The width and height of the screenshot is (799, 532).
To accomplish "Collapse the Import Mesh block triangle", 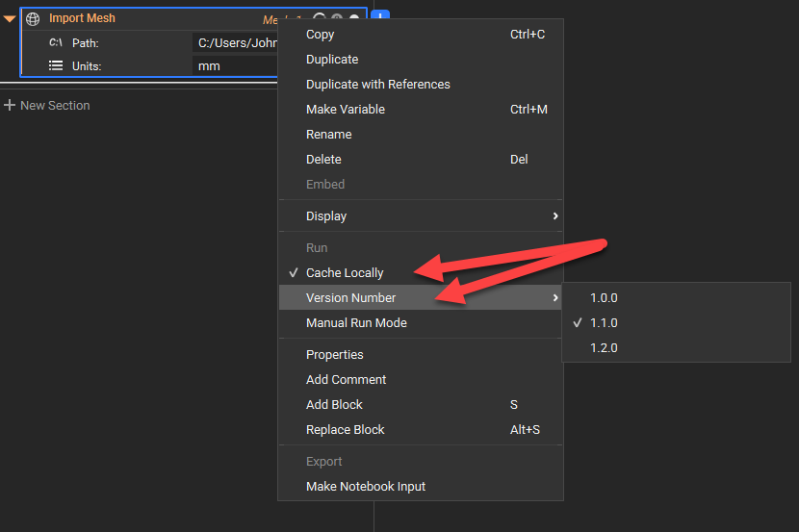I will 10,19.
